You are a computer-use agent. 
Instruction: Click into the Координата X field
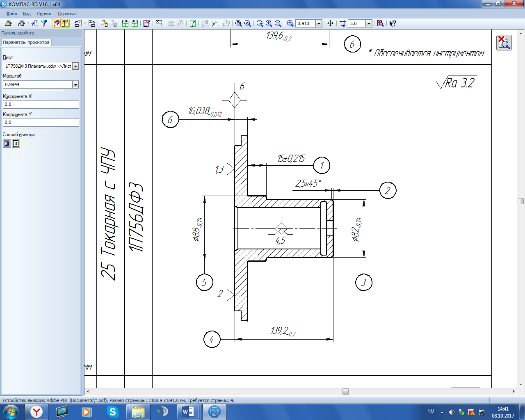41,105
